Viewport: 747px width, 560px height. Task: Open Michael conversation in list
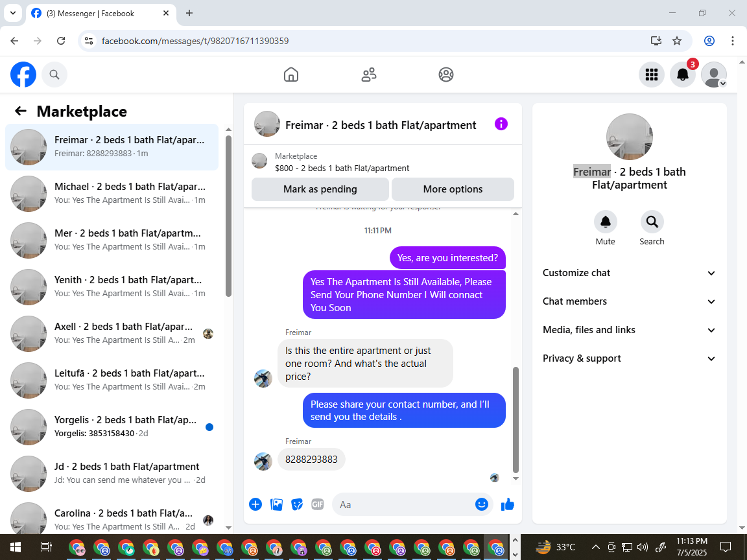(x=112, y=194)
